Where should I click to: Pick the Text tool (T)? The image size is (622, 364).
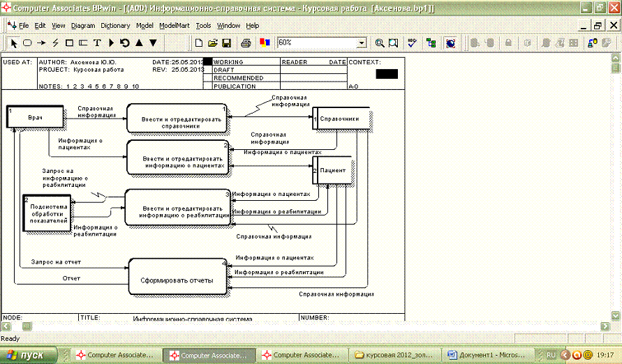(98, 43)
